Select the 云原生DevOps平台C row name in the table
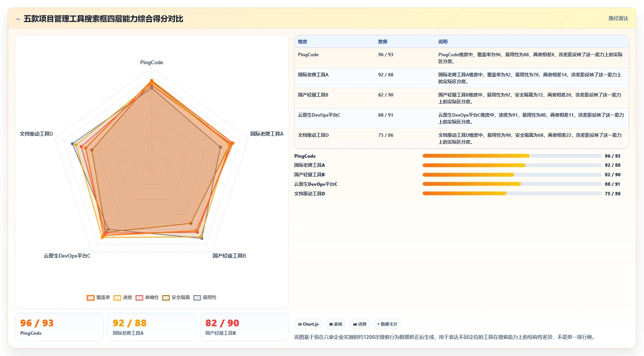This screenshot has width=644, height=356. (x=319, y=115)
